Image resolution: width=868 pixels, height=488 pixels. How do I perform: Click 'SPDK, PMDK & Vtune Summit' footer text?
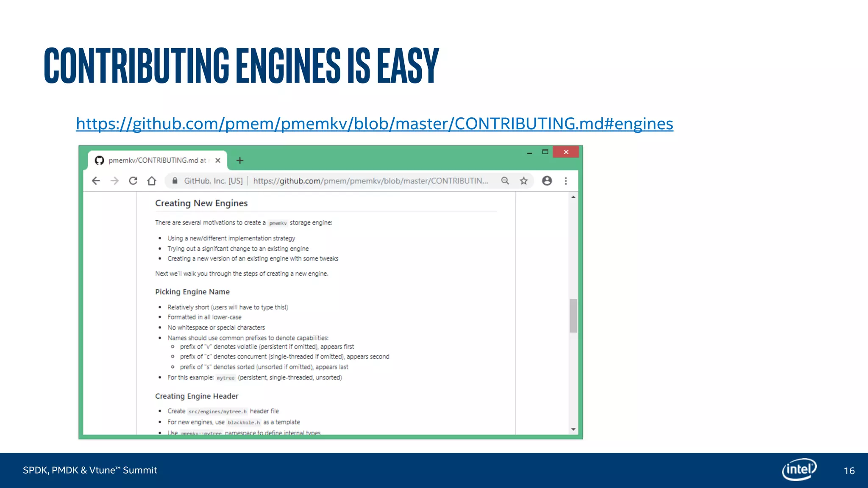coord(90,470)
